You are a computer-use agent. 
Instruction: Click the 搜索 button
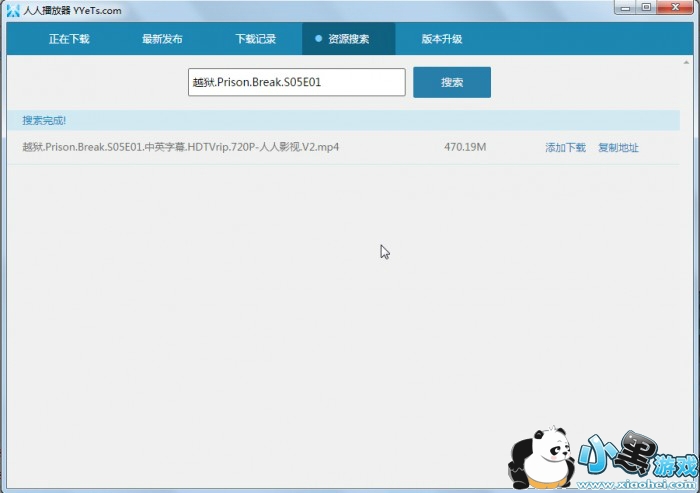[x=452, y=82]
